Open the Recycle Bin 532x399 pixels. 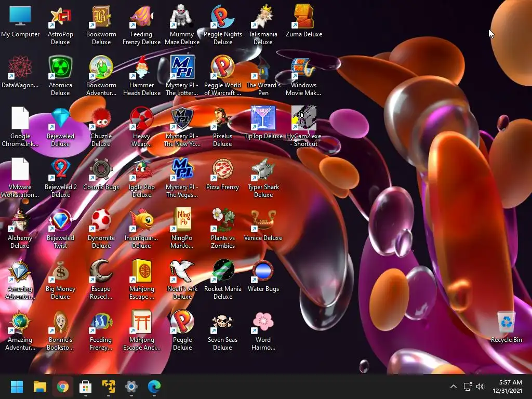tap(506, 322)
